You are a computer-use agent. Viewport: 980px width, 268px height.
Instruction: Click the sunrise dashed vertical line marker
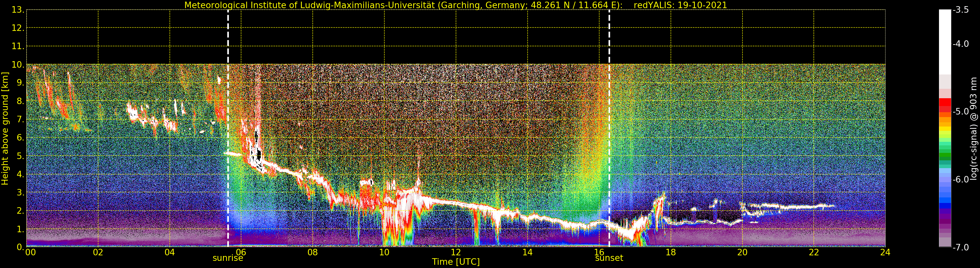tap(228, 128)
